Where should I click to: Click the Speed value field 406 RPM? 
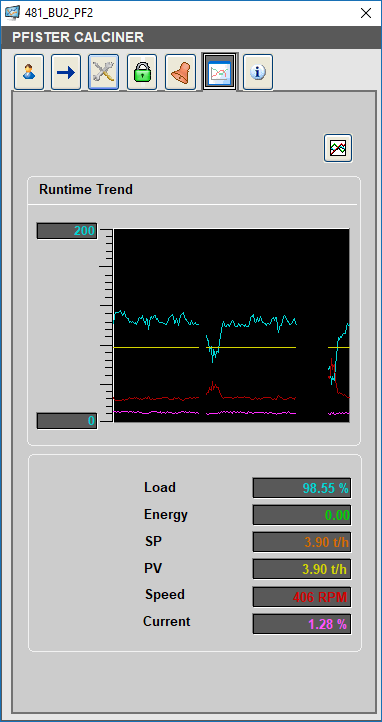click(302, 597)
